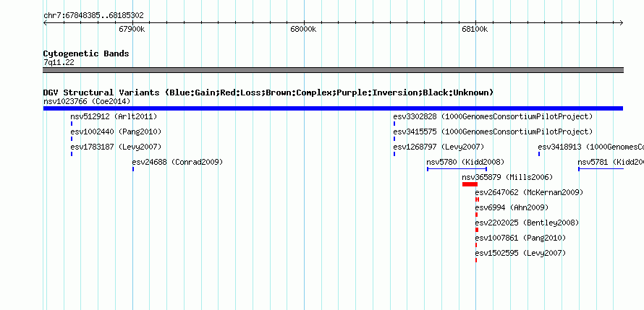Click the DGV Structural Variants track title
The height and width of the screenshot is (310, 644).
click(268, 92)
